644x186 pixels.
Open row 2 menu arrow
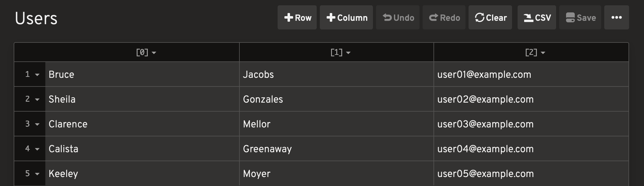pos(37,100)
